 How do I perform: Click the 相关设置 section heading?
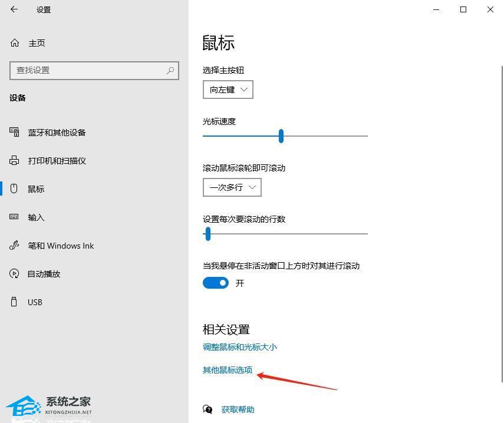(226, 329)
